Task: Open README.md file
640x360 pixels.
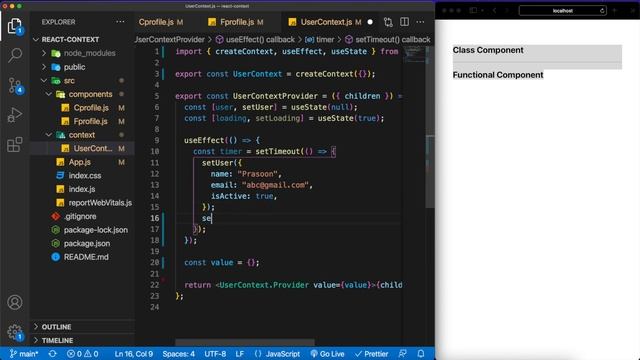Action: click(86, 257)
